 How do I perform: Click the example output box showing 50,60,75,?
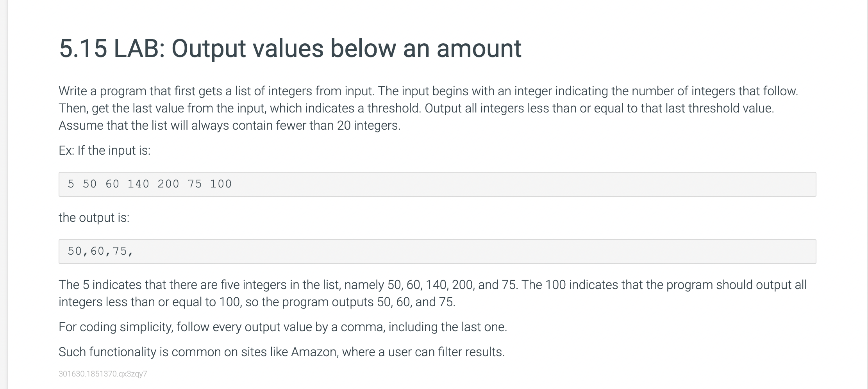(437, 251)
